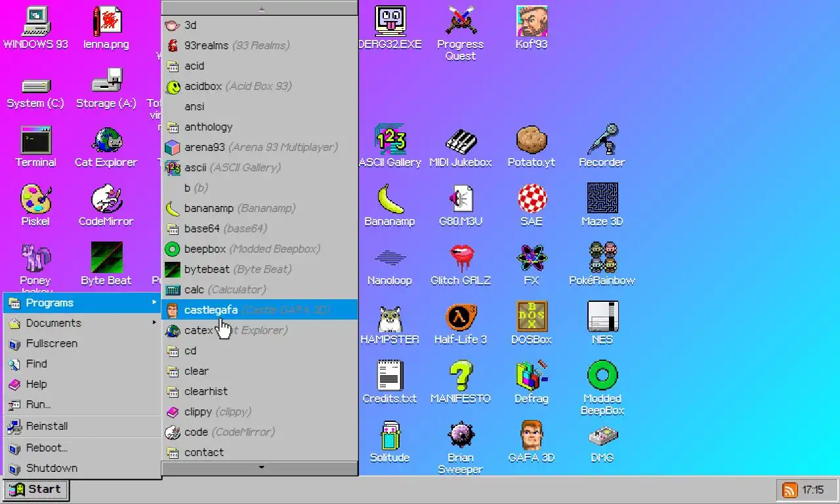Select 3d in the programs list
Image resolution: width=840 pixels, height=504 pixels.
[259, 25]
